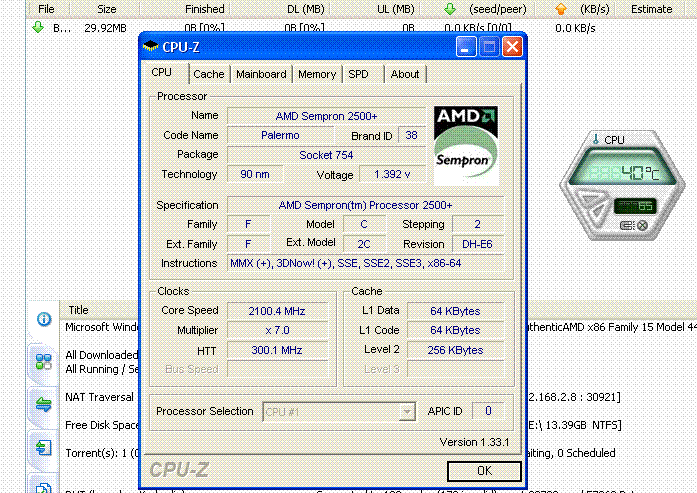Click the AMD Sempron logo image

tap(466, 145)
